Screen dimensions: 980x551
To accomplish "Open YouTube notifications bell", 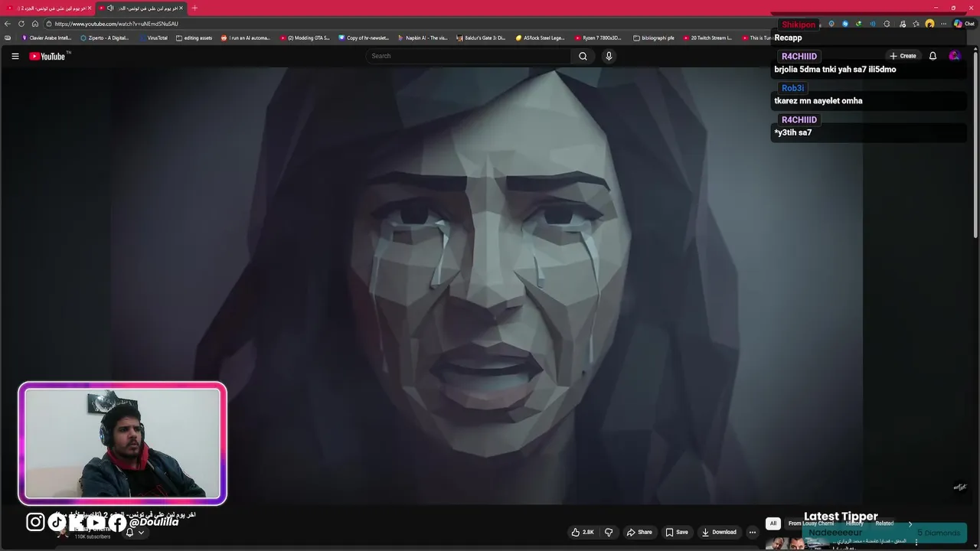I will click(x=933, y=56).
